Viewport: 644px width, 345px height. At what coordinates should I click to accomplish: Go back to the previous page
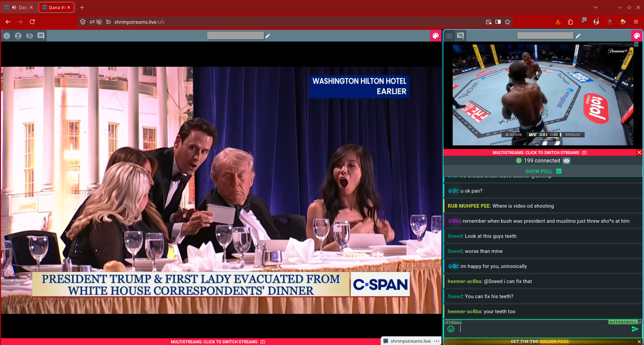coord(8,22)
